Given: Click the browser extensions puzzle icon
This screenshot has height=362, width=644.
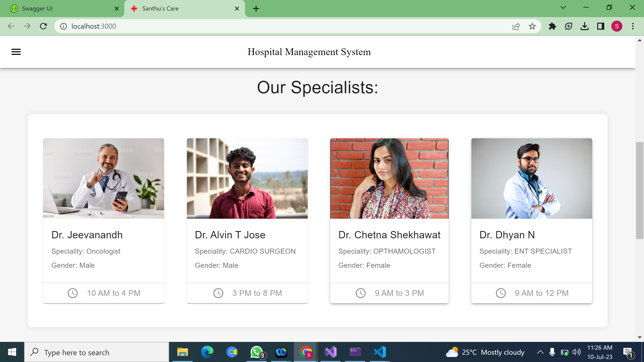Looking at the screenshot, I should [x=552, y=26].
